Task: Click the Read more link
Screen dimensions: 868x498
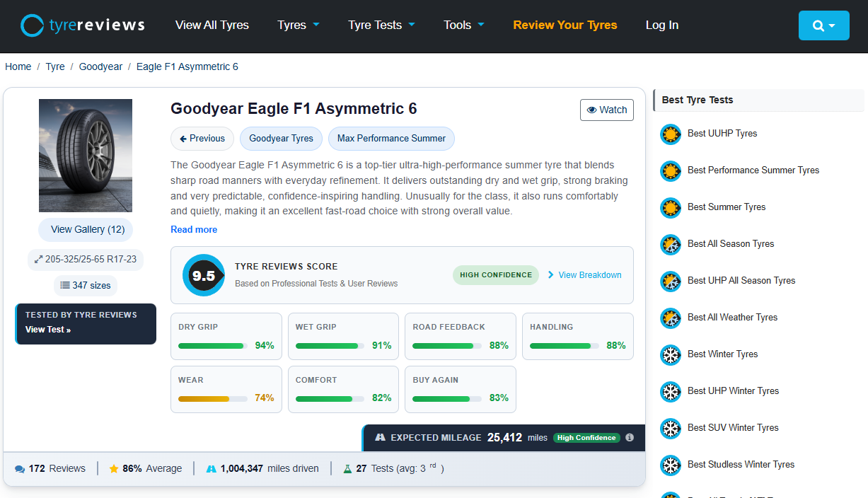Action: coord(193,229)
